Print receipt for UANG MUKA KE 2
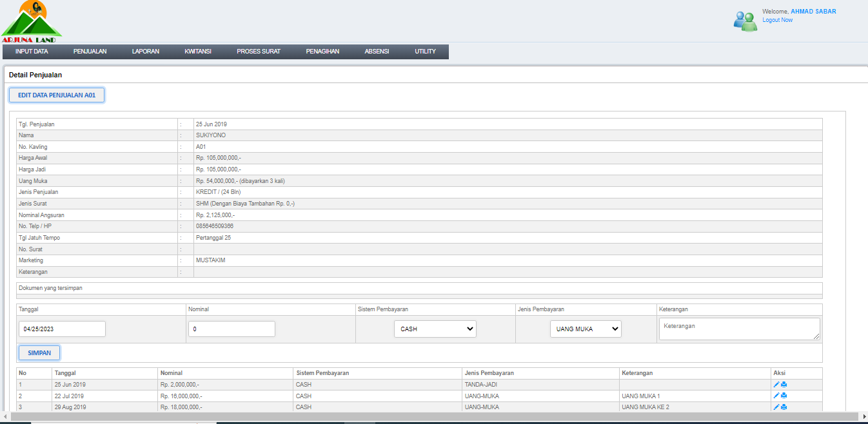The width and height of the screenshot is (868, 424). (784, 407)
